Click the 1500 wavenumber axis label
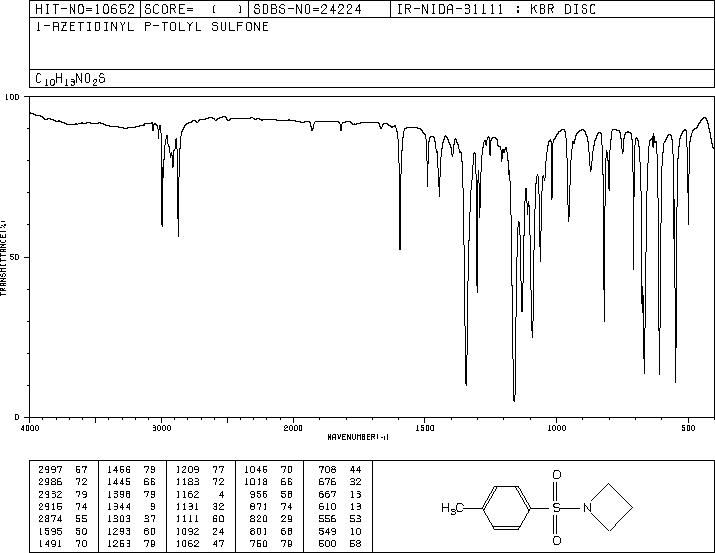 pos(425,428)
